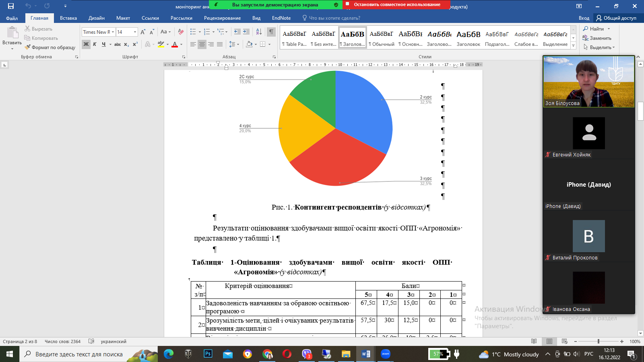
Task: Switch to read mode view icon
Action: [x=534, y=341]
